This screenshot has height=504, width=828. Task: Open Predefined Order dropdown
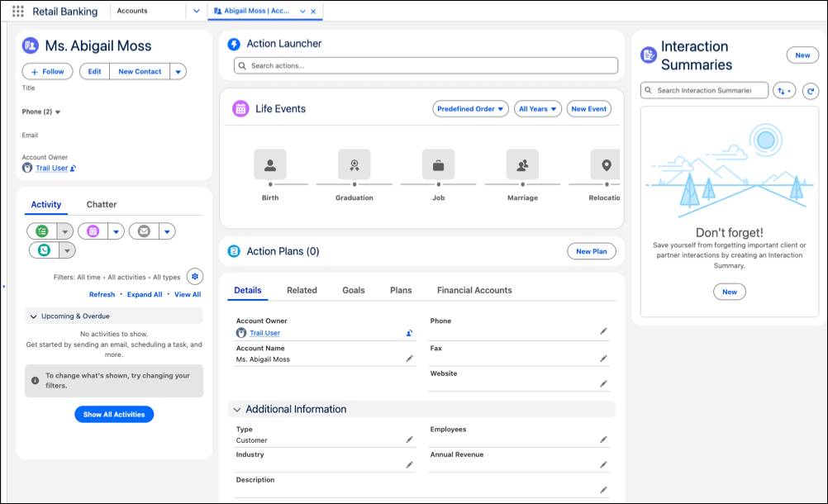470,109
